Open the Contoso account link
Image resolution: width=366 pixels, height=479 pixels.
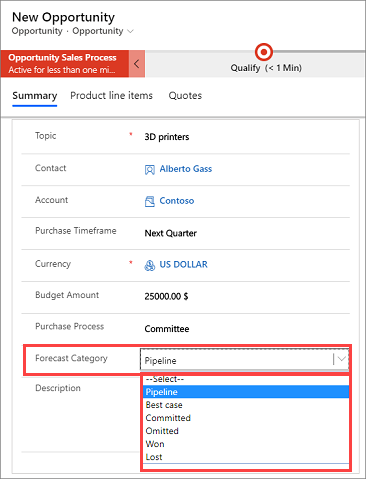click(x=177, y=201)
